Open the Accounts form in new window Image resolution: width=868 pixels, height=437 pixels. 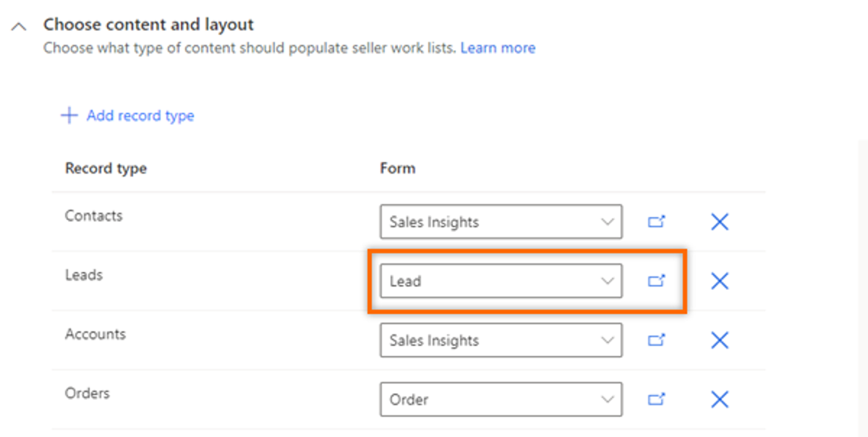(x=656, y=340)
